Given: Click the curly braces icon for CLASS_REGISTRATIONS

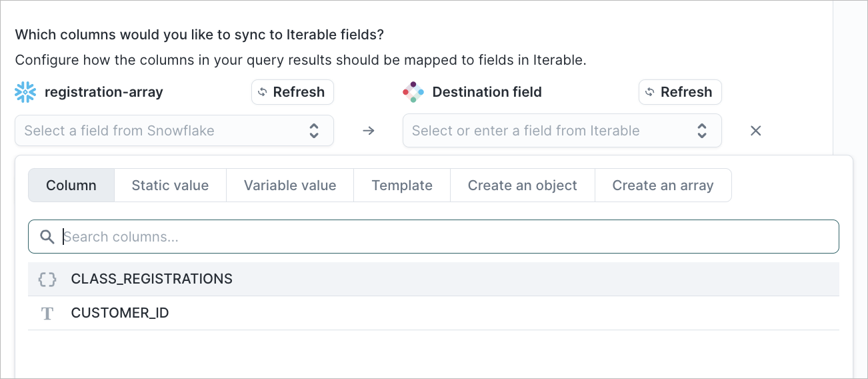Looking at the screenshot, I should [x=47, y=279].
